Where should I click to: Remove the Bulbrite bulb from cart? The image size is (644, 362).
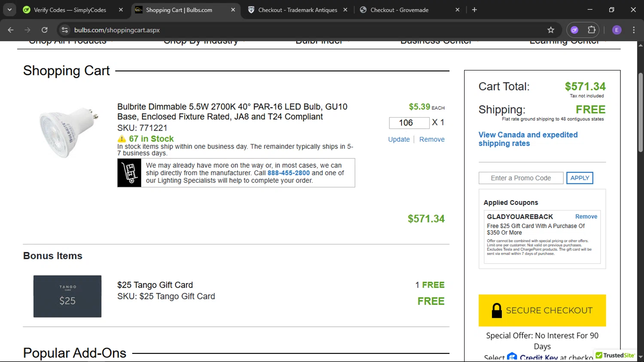click(x=432, y=139)
